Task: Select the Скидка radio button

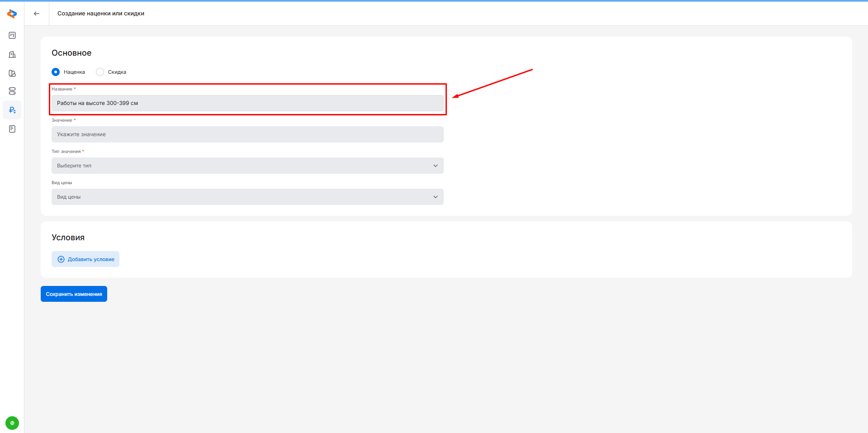Action: coord(100,72)
